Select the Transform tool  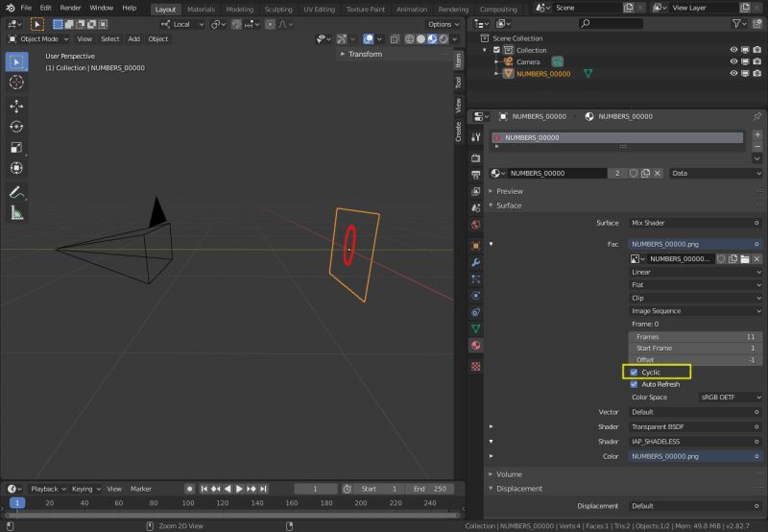pyautogui.click(x=16, y=168)
